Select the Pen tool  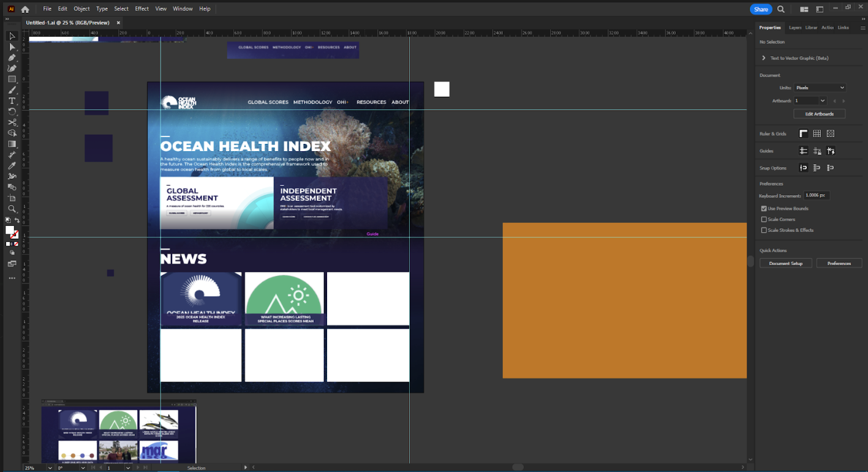click(x=12, y=58)
